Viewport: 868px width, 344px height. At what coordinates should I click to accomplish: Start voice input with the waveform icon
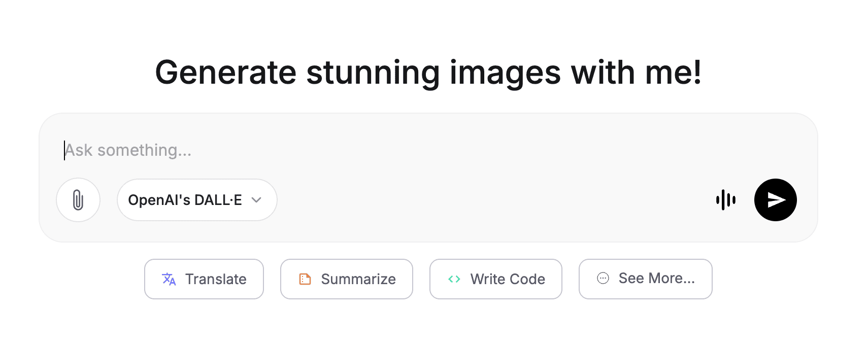pyautogui.click(x=726, y=200)
